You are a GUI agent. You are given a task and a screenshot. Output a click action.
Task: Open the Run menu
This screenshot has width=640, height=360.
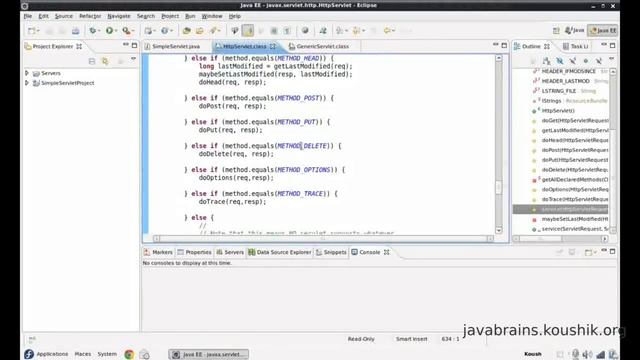(190, 16)
